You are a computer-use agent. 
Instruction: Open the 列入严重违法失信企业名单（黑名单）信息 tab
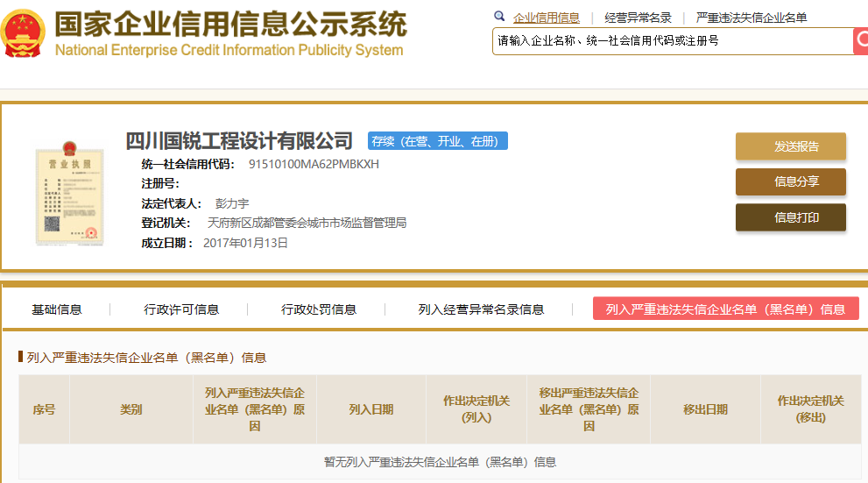pyautogui.click(x=726, y=309)
